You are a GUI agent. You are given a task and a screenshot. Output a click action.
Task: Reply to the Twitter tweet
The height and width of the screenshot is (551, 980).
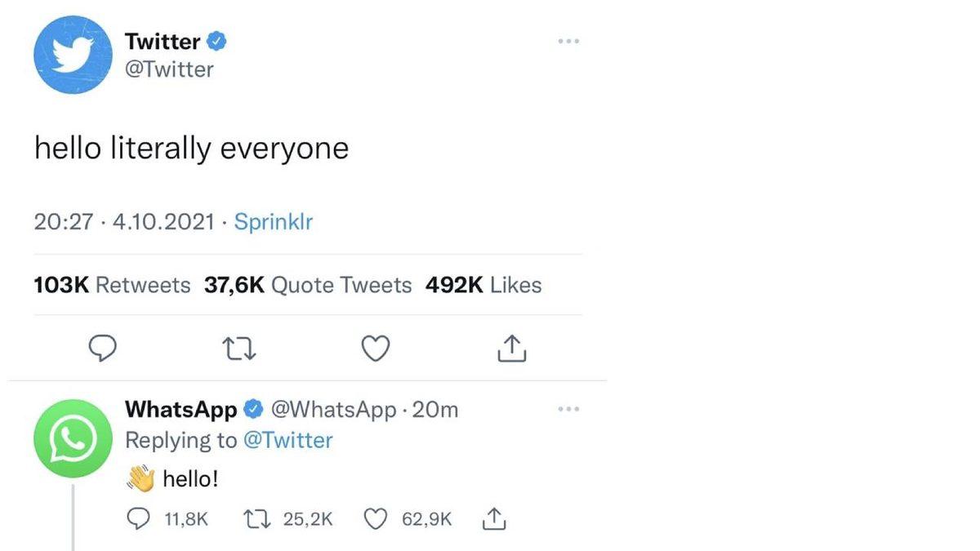click(103, 348)
